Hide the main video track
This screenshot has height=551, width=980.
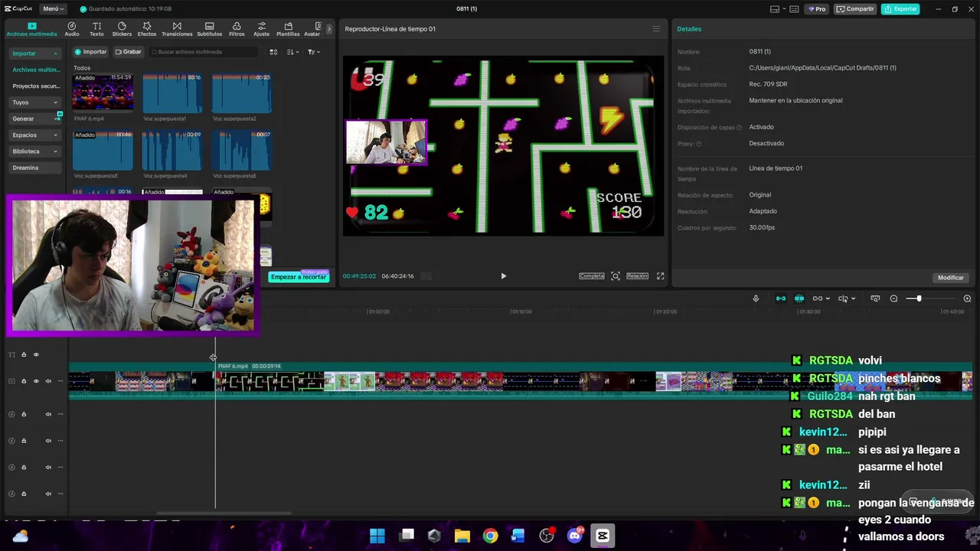[36, 381]
